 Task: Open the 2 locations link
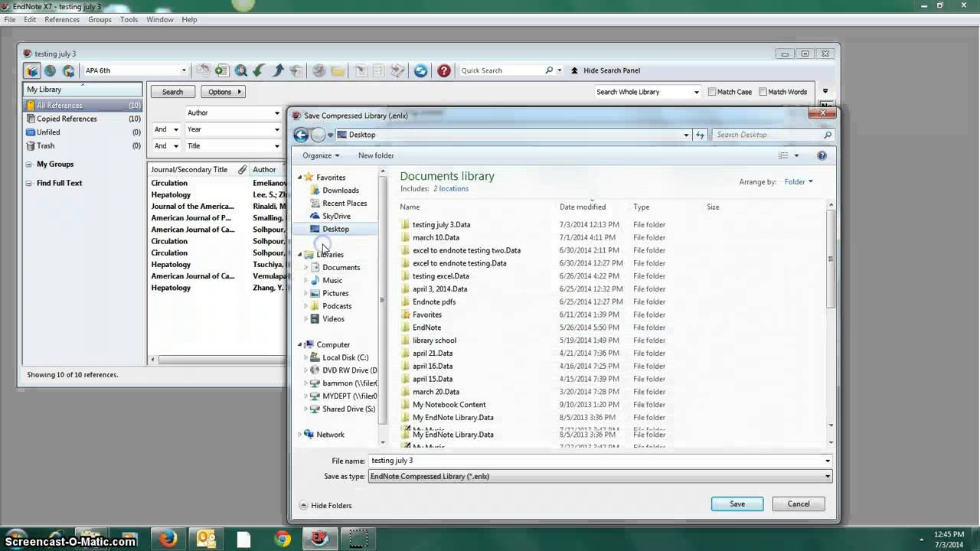coord(451,188)
